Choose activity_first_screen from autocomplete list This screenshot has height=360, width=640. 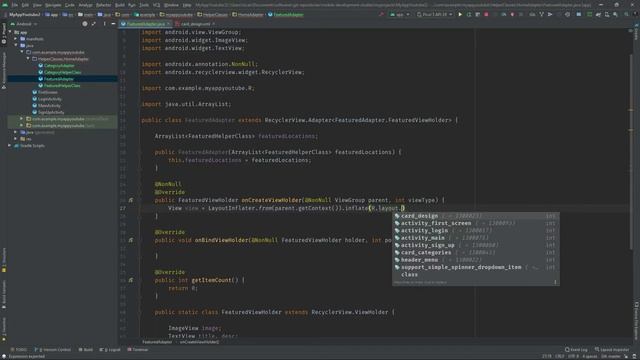point(476,223)
